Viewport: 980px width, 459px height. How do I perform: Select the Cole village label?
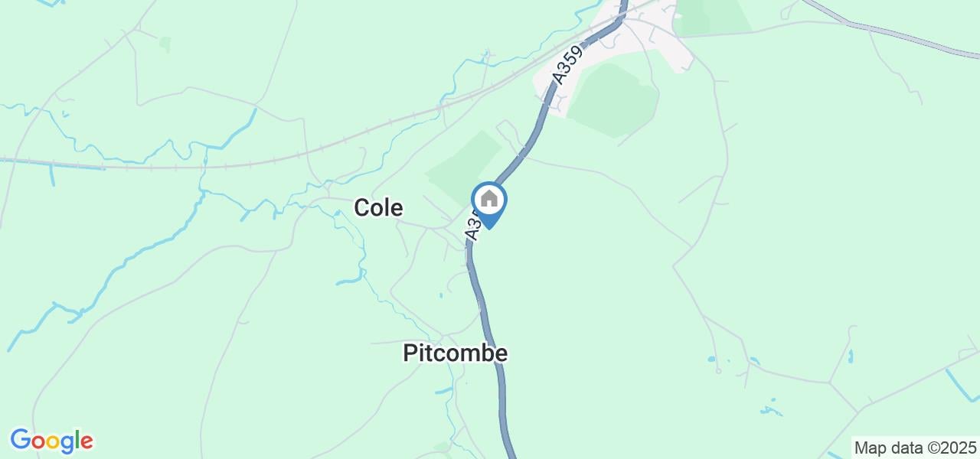click(x=378, y=207)
